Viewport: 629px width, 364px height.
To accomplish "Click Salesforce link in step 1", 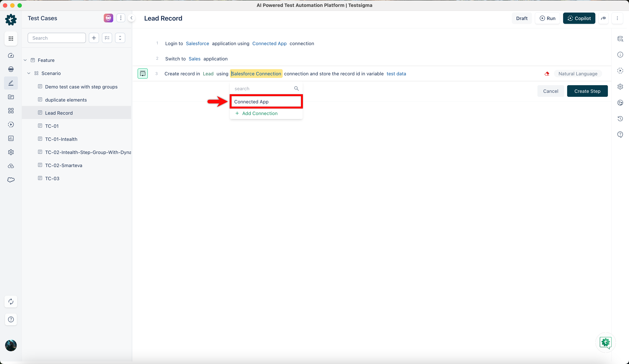I will pos(197,43).
